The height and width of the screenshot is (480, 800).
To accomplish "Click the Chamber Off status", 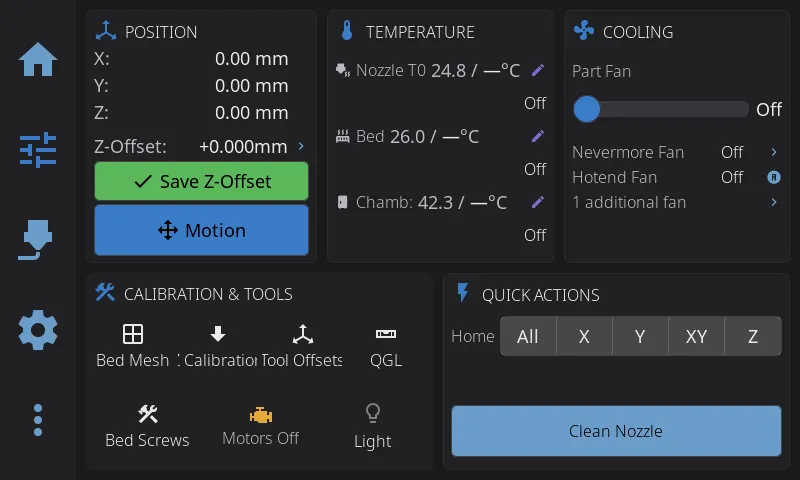I will tap(535, 235).
